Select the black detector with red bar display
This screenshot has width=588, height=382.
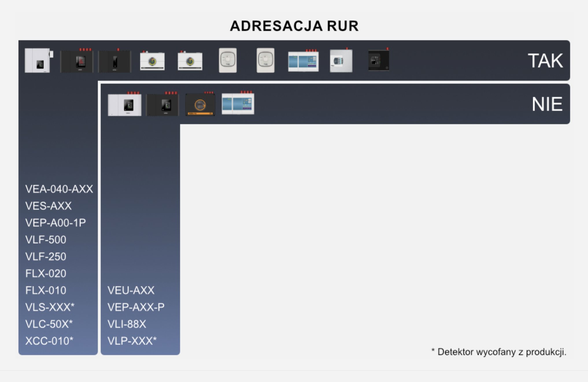pos(77,61)
